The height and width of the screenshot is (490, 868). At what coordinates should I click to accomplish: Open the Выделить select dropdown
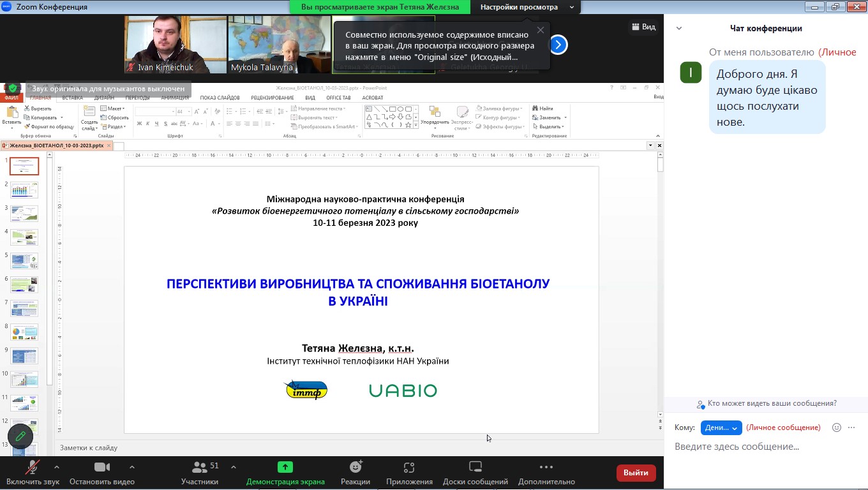coord(548,126)
